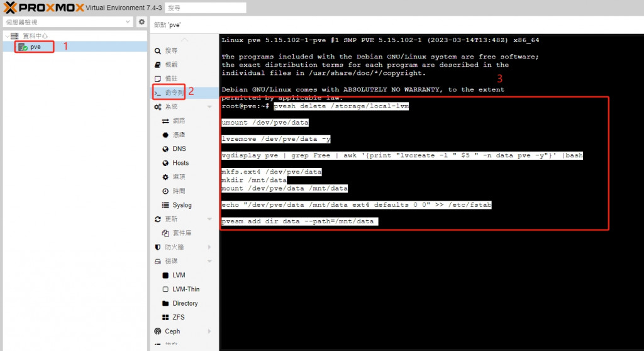
Task: Click the grid icon beside ZFS
Action: (165, 317)
